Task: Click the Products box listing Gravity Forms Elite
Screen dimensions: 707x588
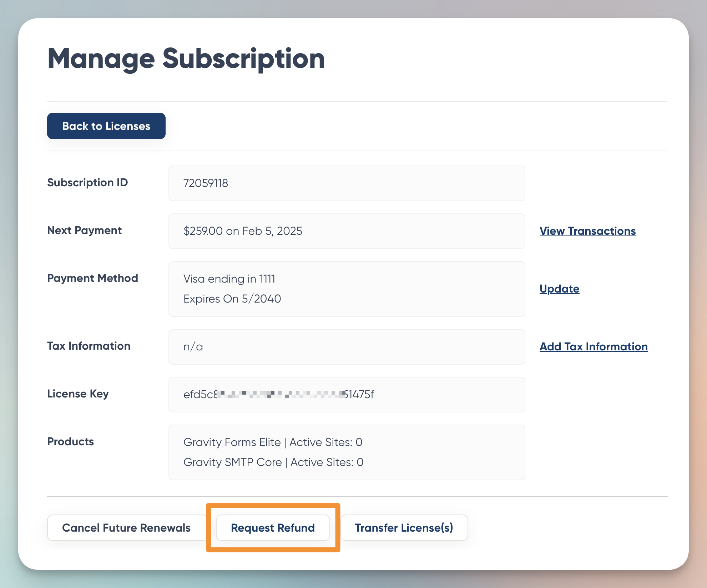Action: pyautogui.click(x=346, y=452)
